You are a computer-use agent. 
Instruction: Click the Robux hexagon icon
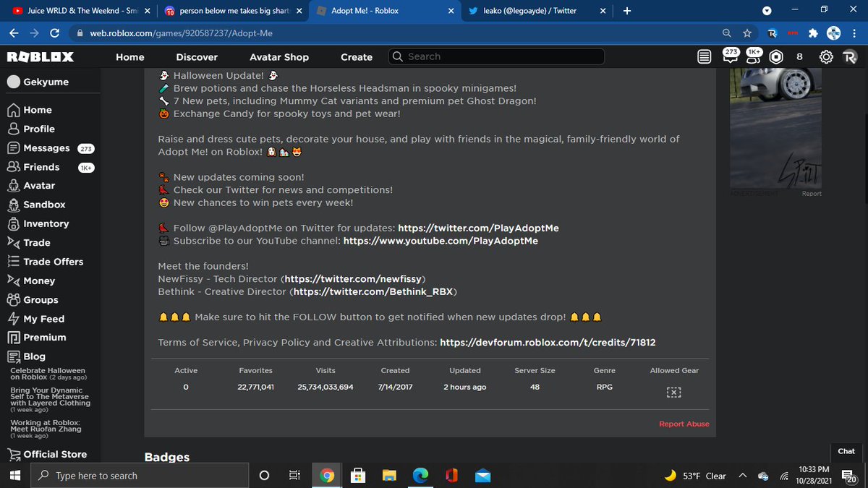coord(776,57)
